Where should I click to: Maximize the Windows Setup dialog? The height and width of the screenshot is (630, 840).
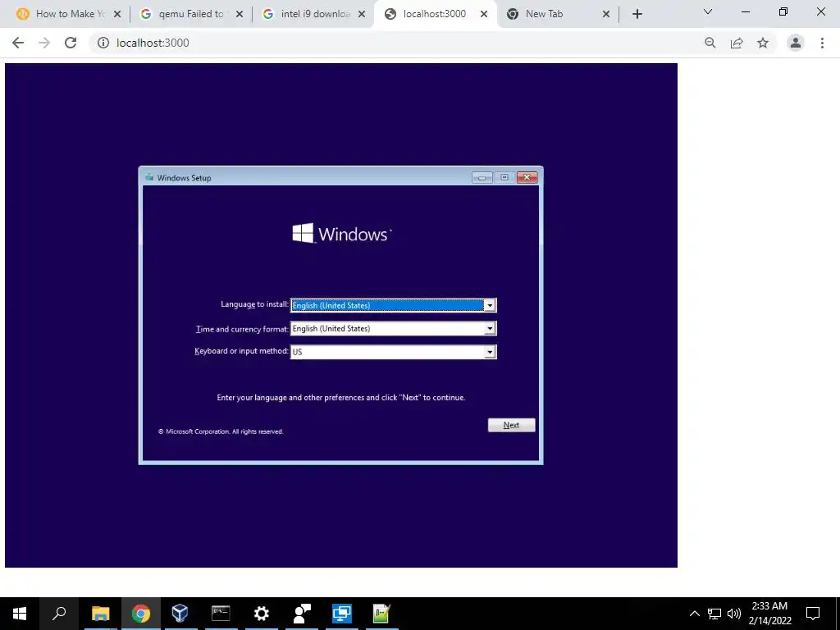coord(504,177)
